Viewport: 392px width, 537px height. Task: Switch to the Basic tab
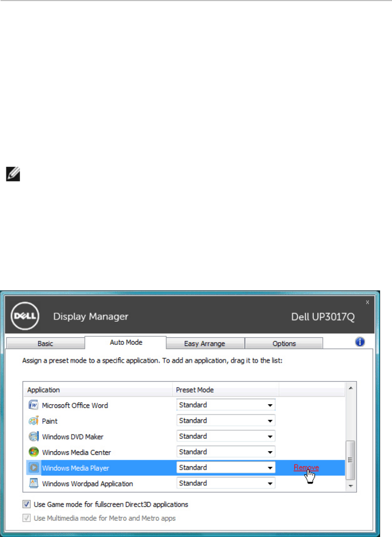pyautogui.click(x=45, y=343)
